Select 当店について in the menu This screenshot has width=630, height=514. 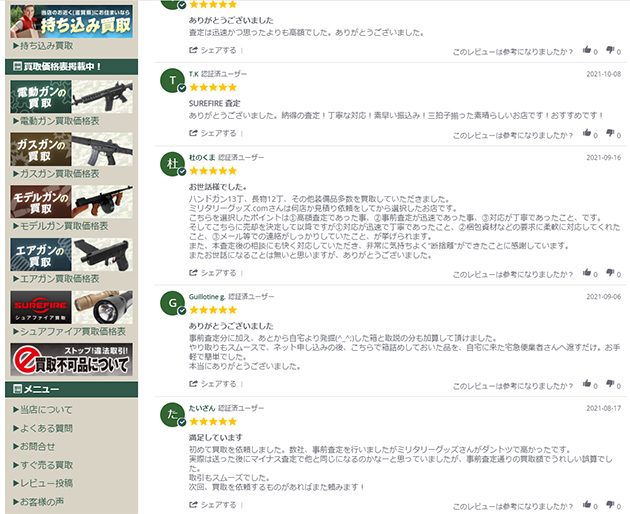click(43, 410)
